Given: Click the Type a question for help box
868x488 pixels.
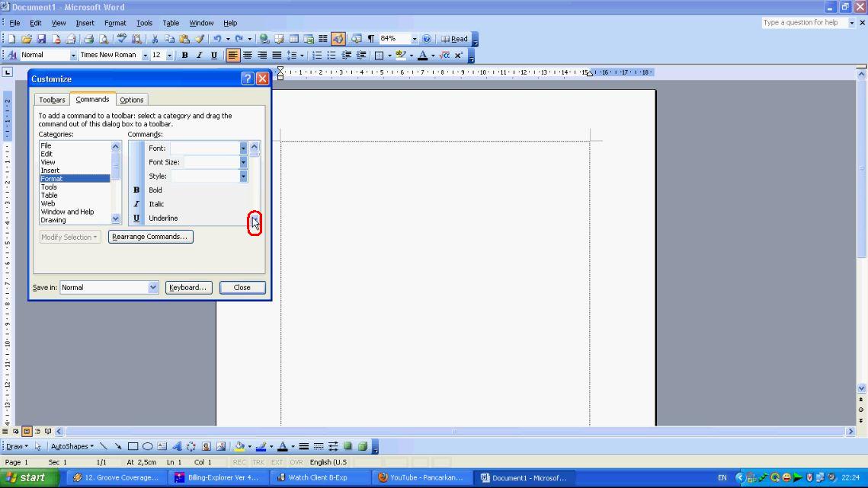Looking at the screenshot, I should coord(804,23).
